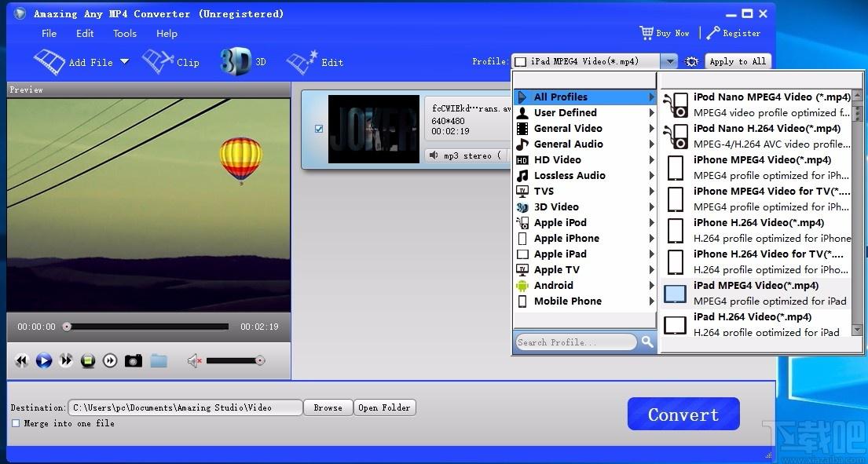Click the iPod Nano H.264 Video device icon
Screen dimensions: 868x464
tap(676, 136)
